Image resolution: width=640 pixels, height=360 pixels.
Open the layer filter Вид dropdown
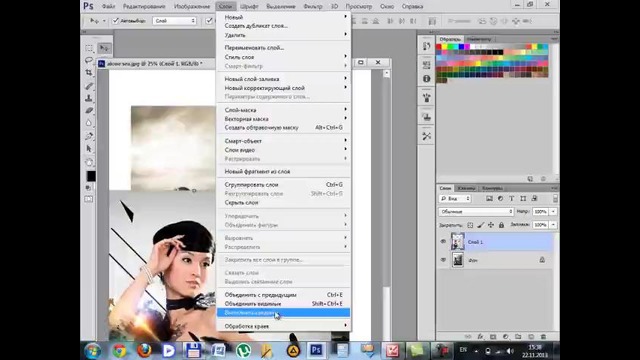pyautogui.click(x=455, y=198)
